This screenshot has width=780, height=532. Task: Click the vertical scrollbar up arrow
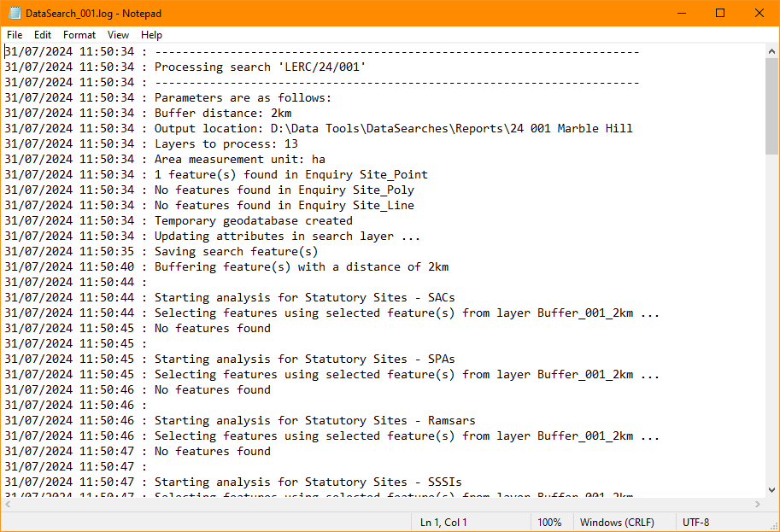coord(771,51)
